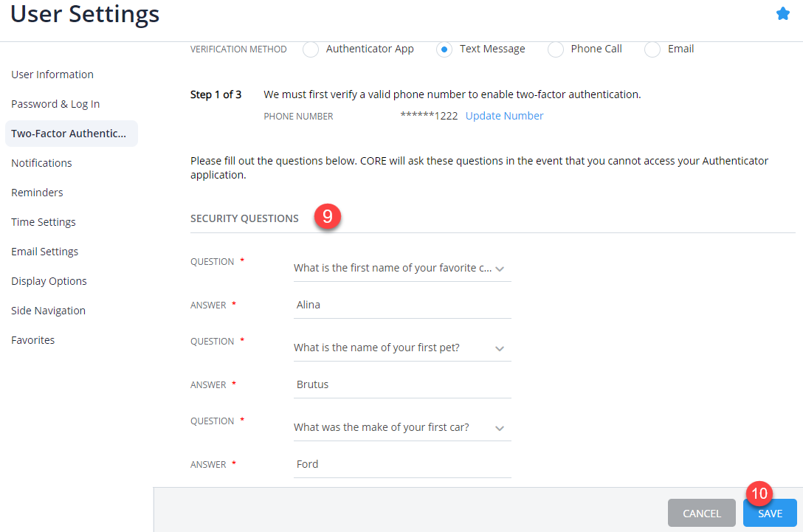
Task: Open the Reminders settings page
Action: (x=37, y=192)
